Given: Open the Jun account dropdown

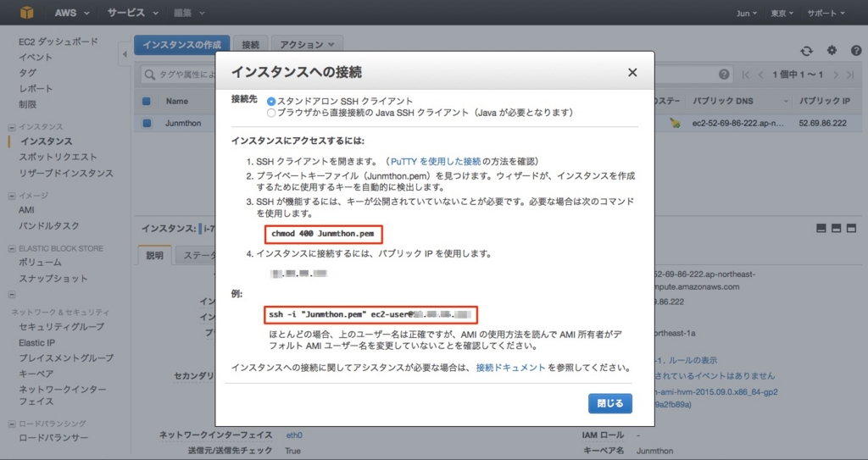Looking at the screenshot, I should [747, 14].
